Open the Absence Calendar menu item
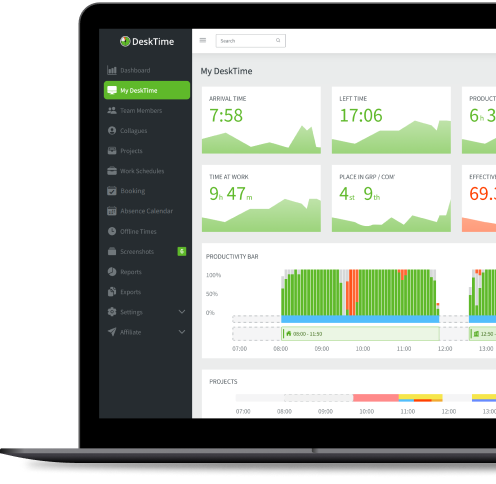 click(147, 211)
